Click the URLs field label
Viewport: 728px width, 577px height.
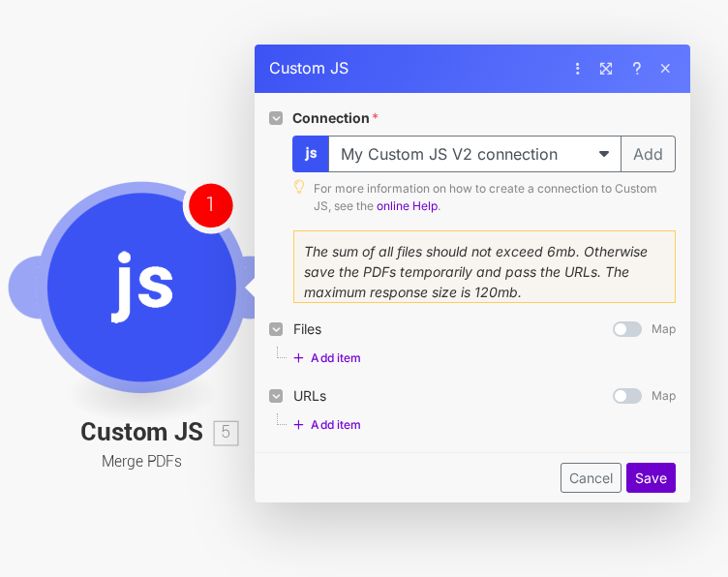click(x=310, y=396)
